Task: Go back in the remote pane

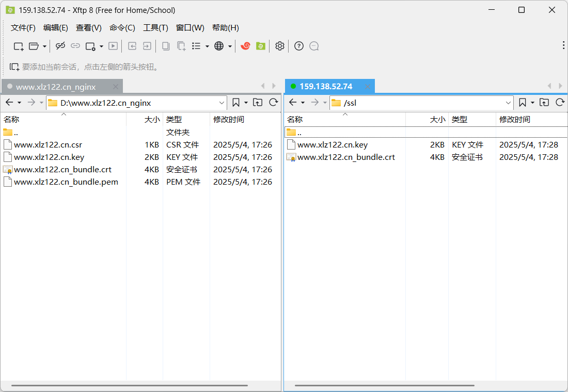Action: (x=293, y=103)
